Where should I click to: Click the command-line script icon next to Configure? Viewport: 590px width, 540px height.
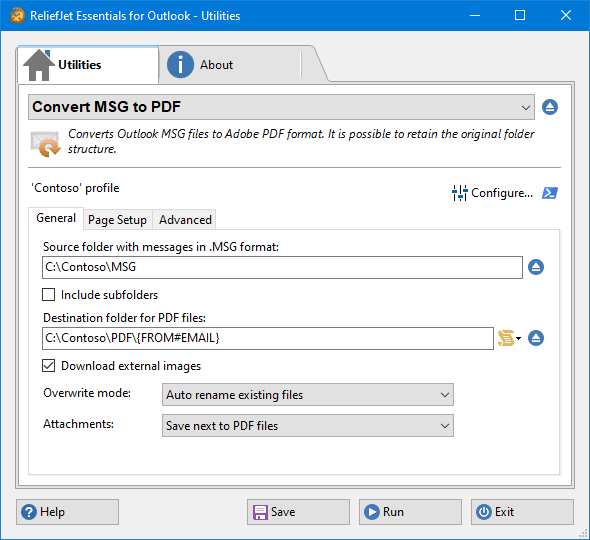click(550, 193)
